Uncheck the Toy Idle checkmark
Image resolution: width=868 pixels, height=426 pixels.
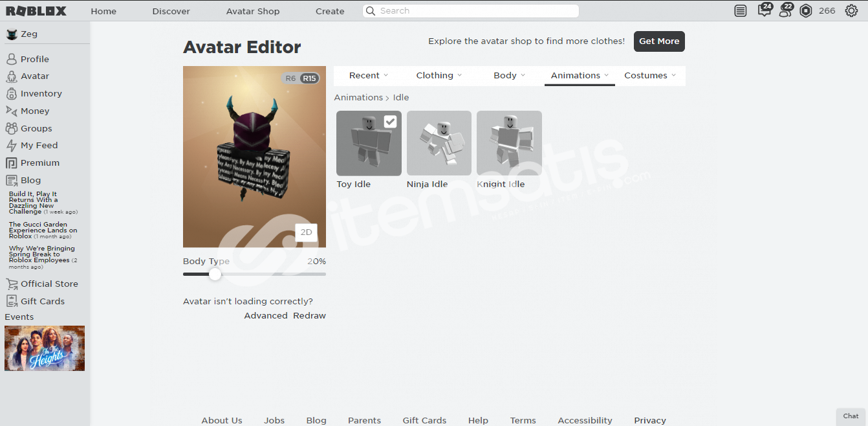pyautogui.click(x=390, y=121)
